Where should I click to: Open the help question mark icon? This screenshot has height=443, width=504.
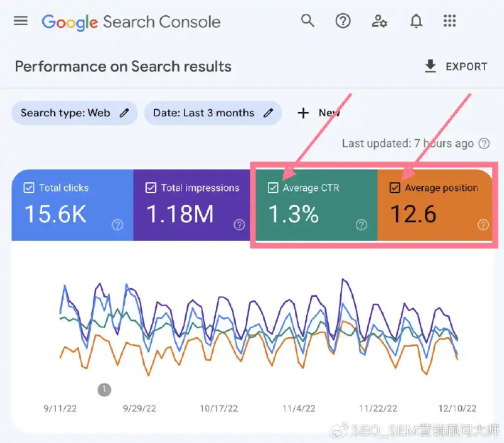tap(343, 21)
